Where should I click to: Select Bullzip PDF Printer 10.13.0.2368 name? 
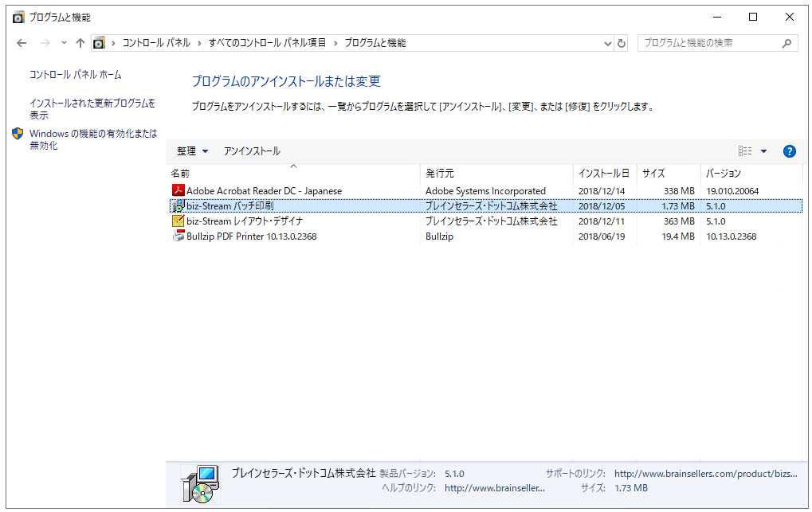coord(251,236)
